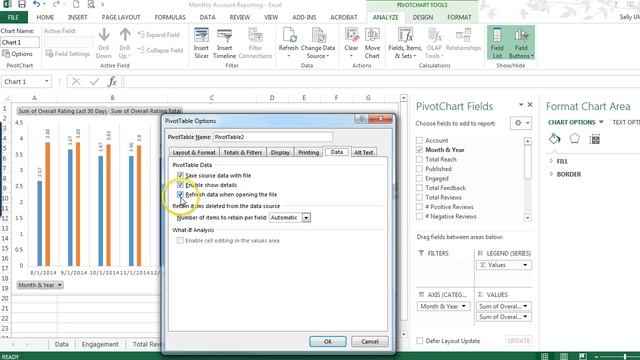The height and width of the screenshot is (360, 640).
Task: Click Insert Timeline icon
Action: click(x=224, y=35)
